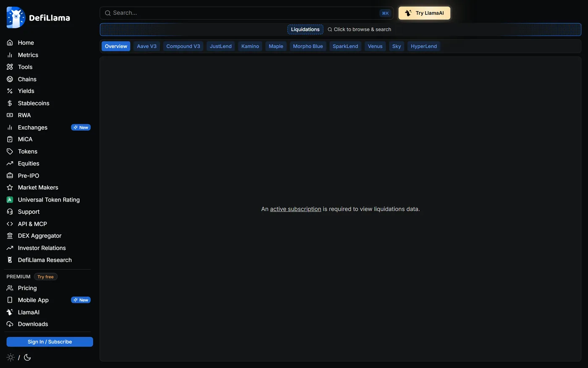Open the DEX Aggregator link
The image size is (588, 368).
click(x=40, y=236)
